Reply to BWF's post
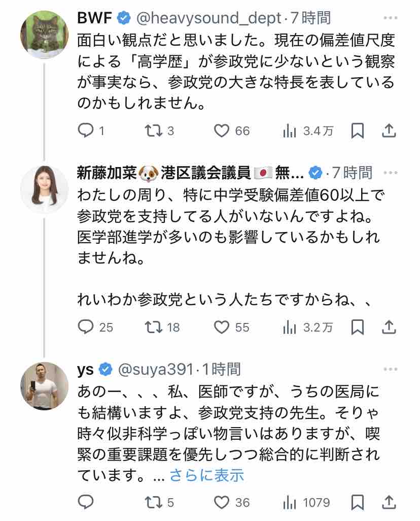Screen dimensions: 420x521 85,131
